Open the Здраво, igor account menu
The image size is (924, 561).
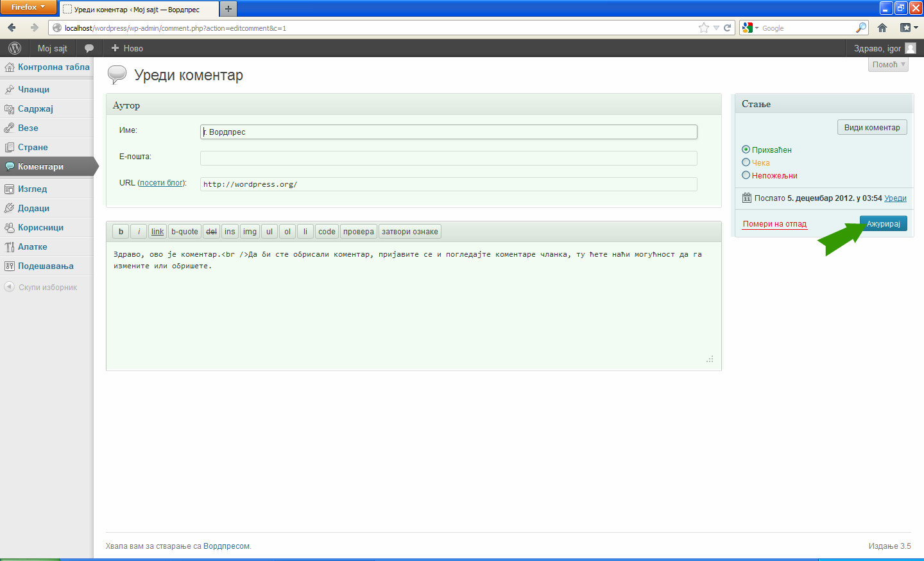[x=884, y=48]
